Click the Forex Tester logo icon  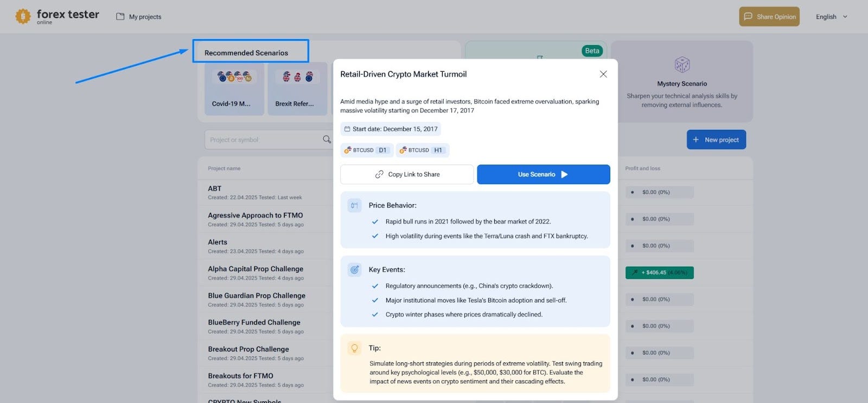(23, 16)
